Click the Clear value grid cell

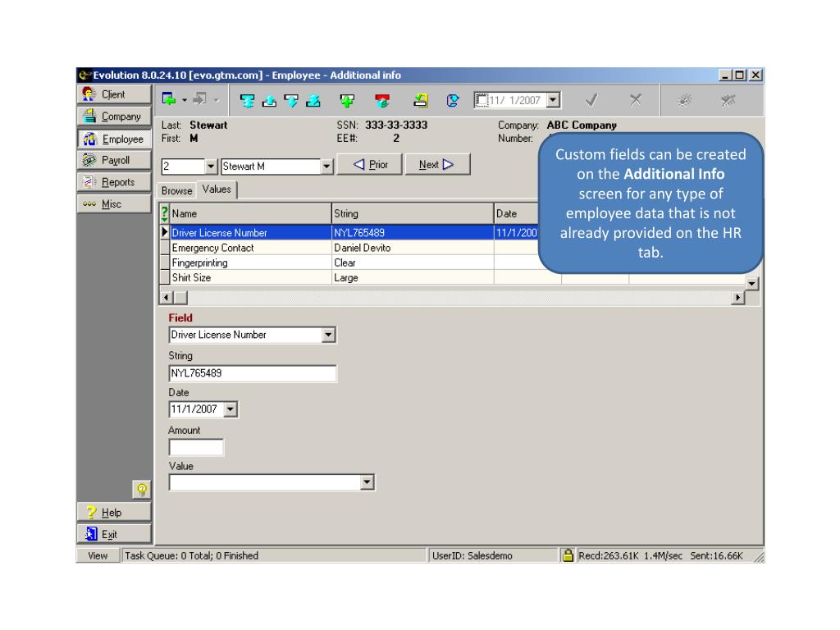tap(413, 262)
